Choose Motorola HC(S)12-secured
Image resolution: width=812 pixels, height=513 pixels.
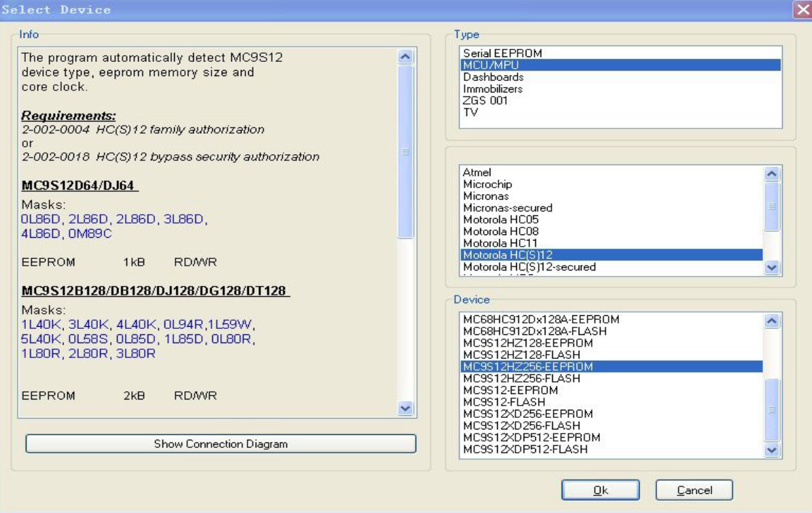click(x=611, y=267)
